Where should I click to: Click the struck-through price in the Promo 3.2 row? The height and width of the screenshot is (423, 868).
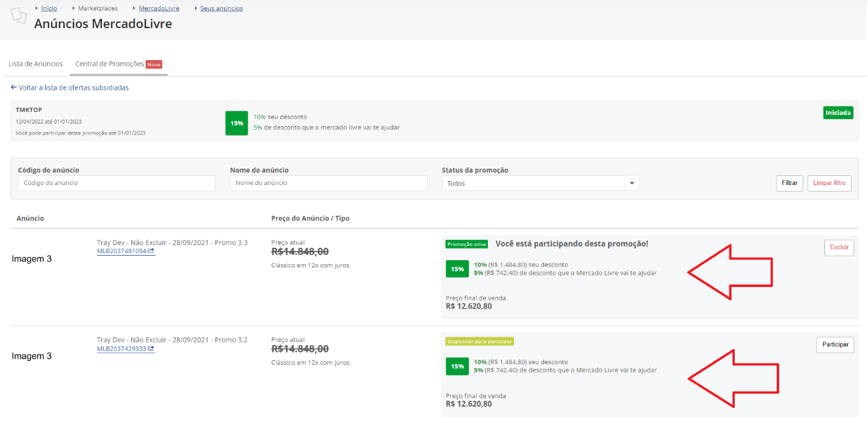300,349
